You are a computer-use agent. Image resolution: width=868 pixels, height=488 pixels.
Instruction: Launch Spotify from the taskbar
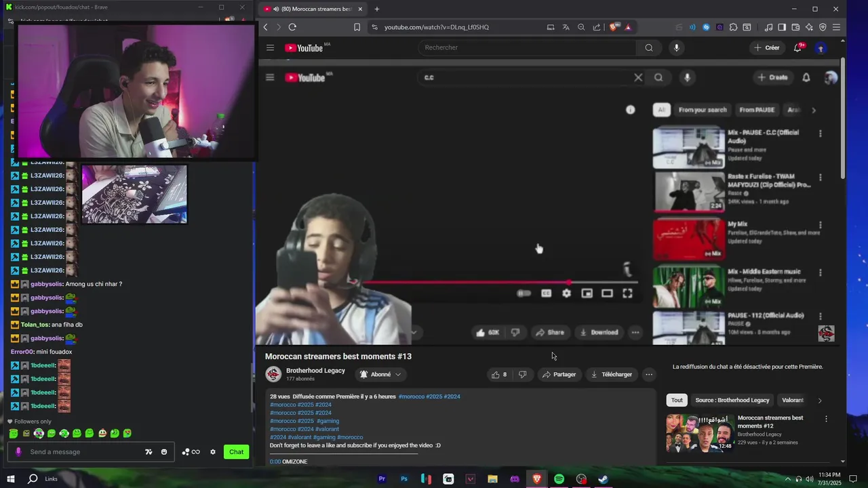point(559,479)
